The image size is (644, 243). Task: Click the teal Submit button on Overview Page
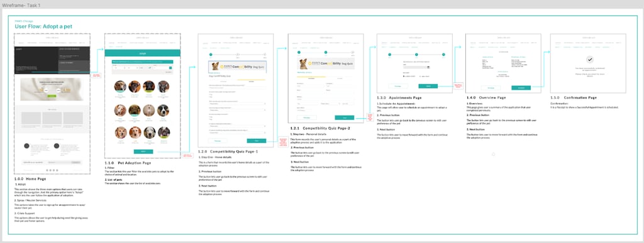[x=521, y=88]
